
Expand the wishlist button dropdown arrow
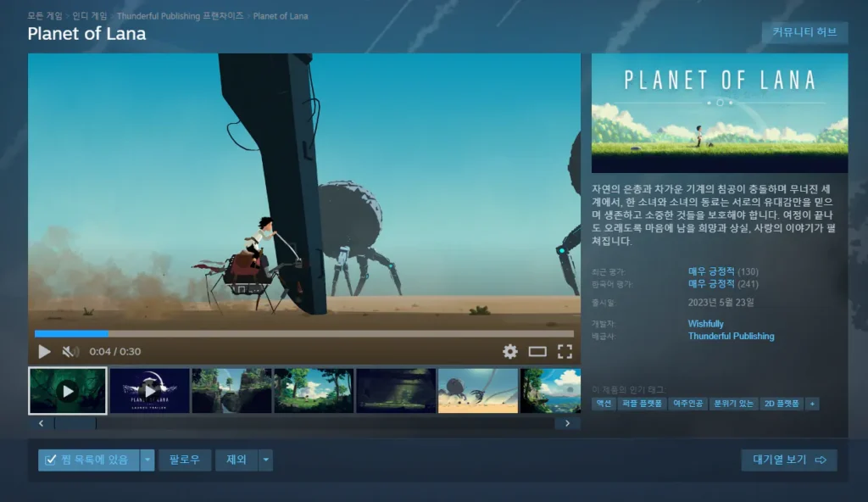(x=147, y=460)
